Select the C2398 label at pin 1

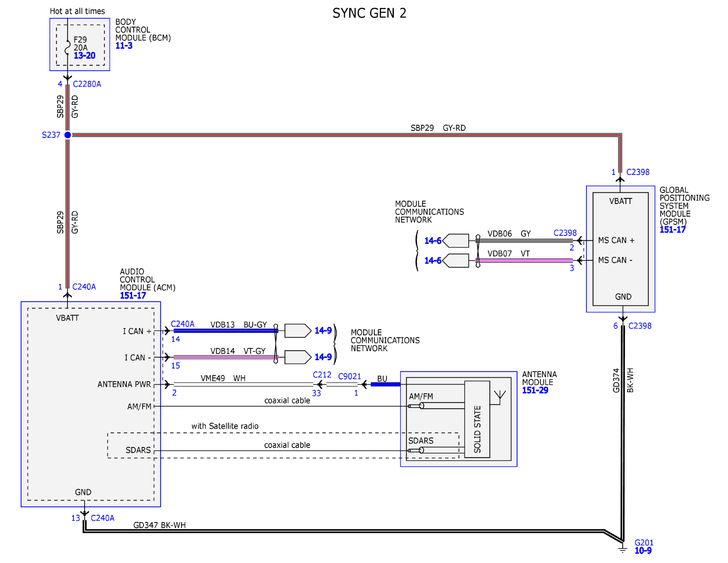click(x=638, y=172)
